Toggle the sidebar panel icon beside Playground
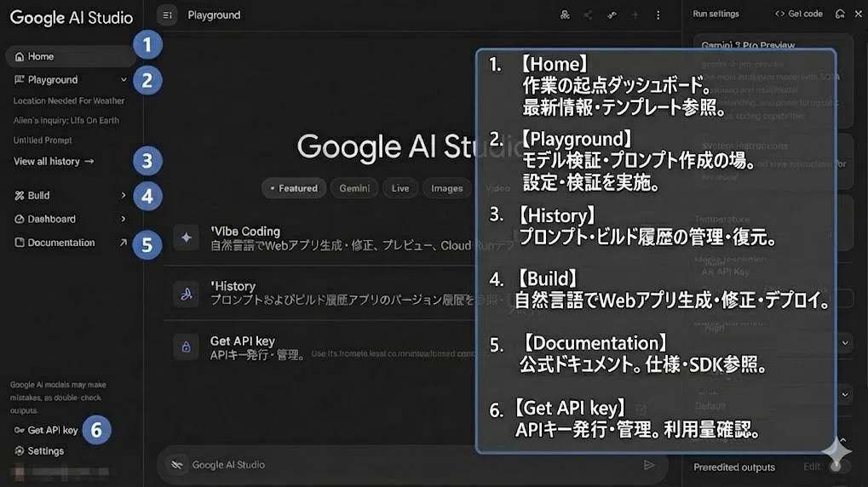 click(167, 15)
